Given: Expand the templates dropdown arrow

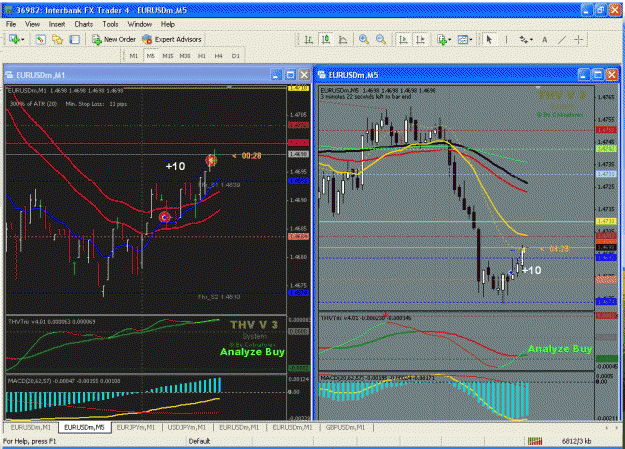Looking at the screenshot, I should click(471, 39).
